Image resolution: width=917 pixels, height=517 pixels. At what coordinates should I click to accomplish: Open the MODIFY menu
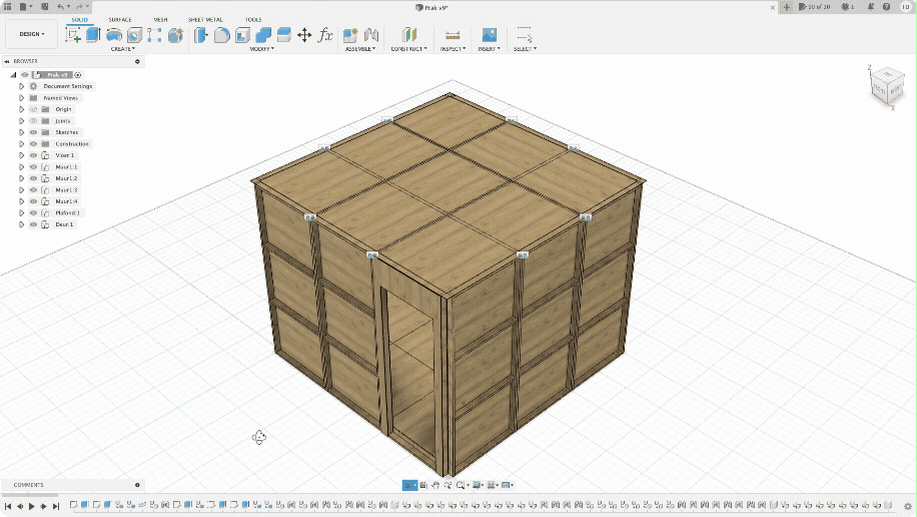[262, 48]
